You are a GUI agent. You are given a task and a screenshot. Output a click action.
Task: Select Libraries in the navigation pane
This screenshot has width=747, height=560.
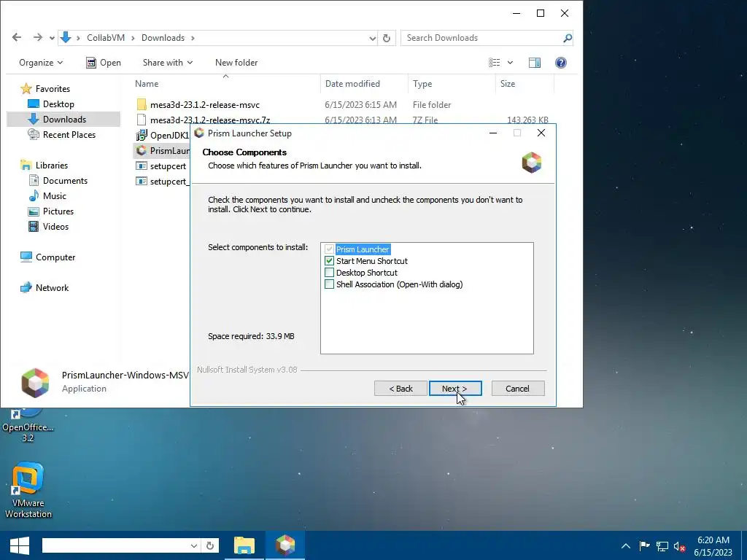point(44,166)
